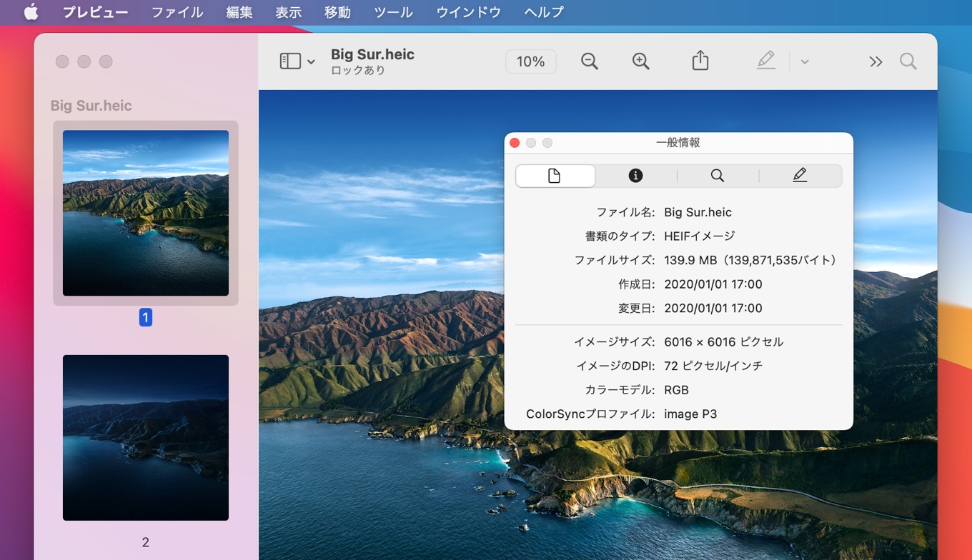Expand the sidebar view options chevron
This screenshot has width=972, height=560.
click(x=311, y=62)
